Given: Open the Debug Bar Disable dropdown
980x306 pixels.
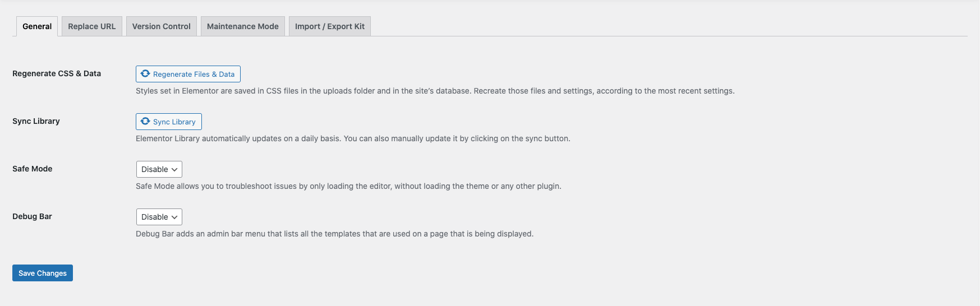Looking at the screenshot, I should point(159,217).
